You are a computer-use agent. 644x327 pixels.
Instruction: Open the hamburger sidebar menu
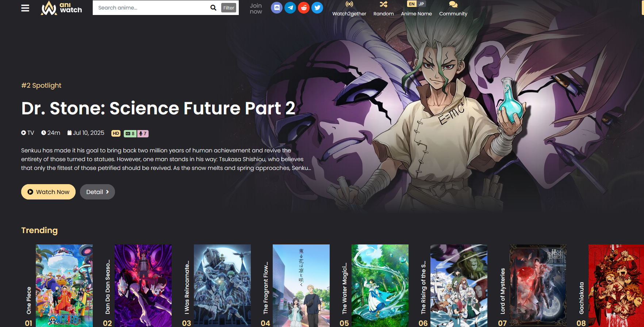tap(25, 8)
